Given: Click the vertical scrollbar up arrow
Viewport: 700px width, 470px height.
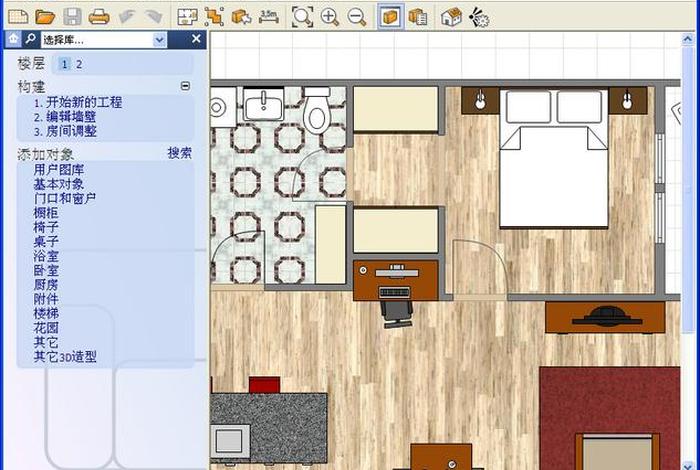Looking at the screenshot, I should [688, 39].
